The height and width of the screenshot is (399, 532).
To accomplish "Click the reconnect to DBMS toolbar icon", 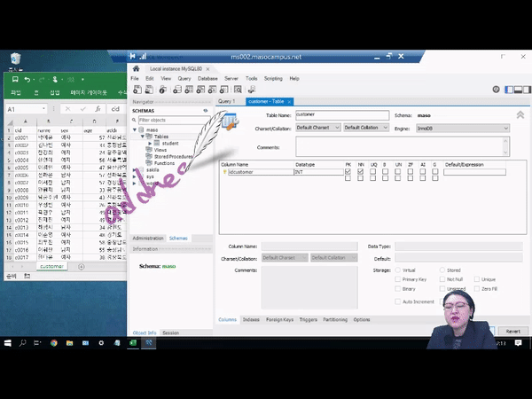I will [x=252, y=90].
